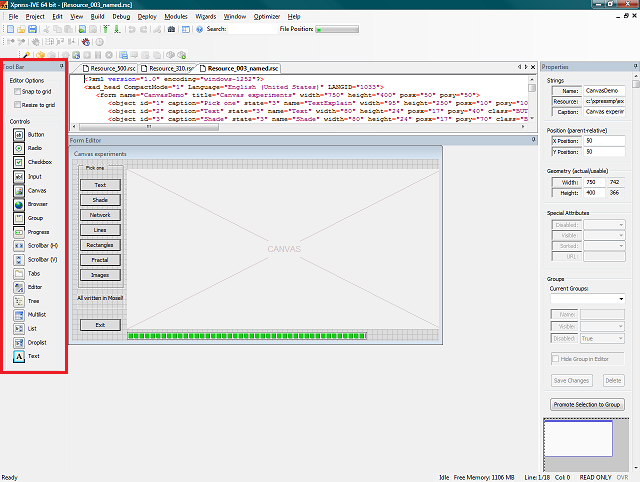Select the Canvas control icon
This screenshot has width=640, height=482.
point(19,190)
